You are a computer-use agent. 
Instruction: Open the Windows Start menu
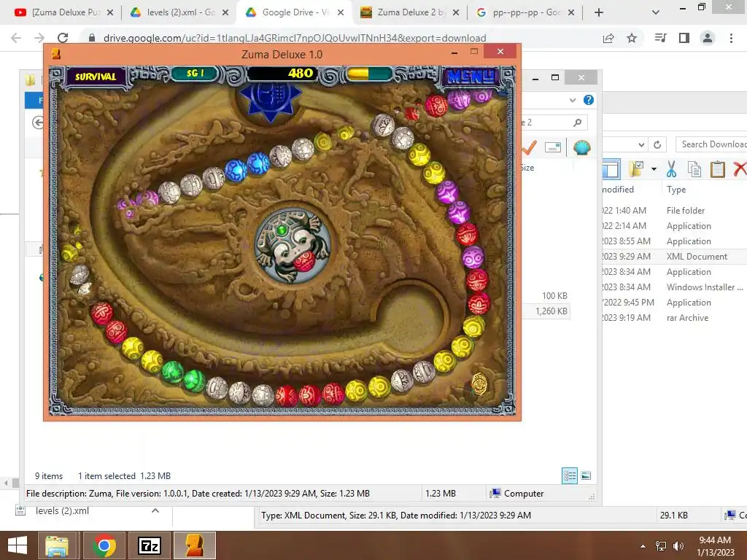[18, 545]
